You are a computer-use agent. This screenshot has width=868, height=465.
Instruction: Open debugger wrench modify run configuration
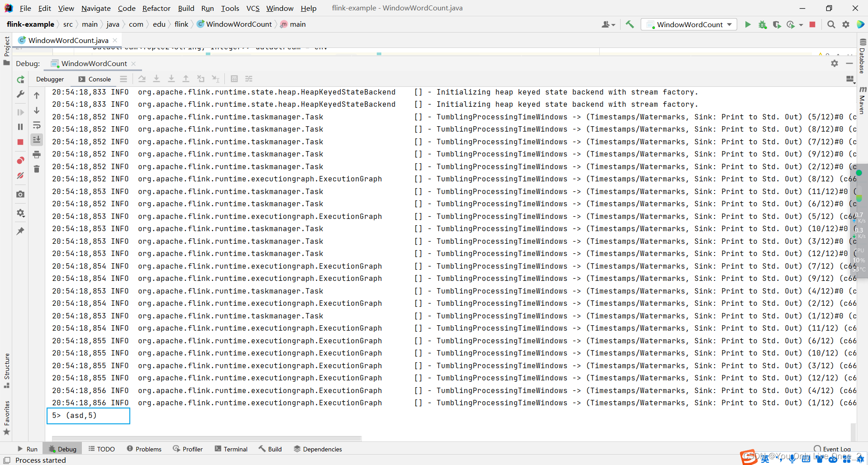20,94
